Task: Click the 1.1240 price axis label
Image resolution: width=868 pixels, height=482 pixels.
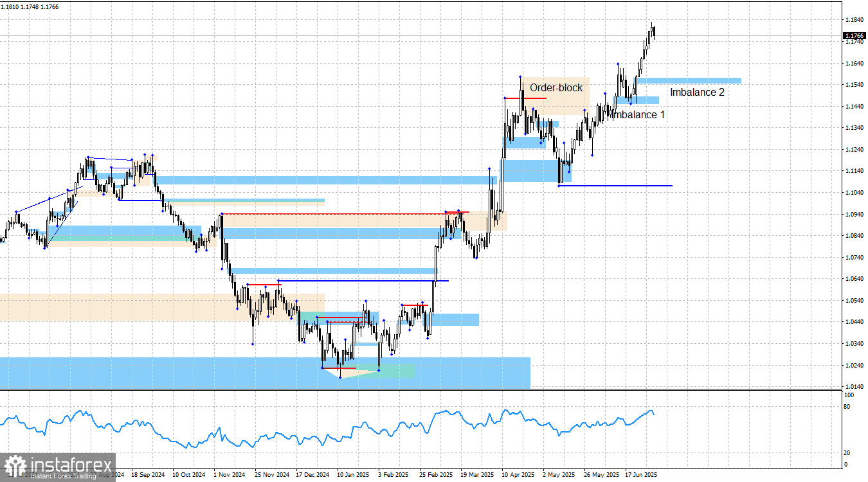Action: point(854,150)
